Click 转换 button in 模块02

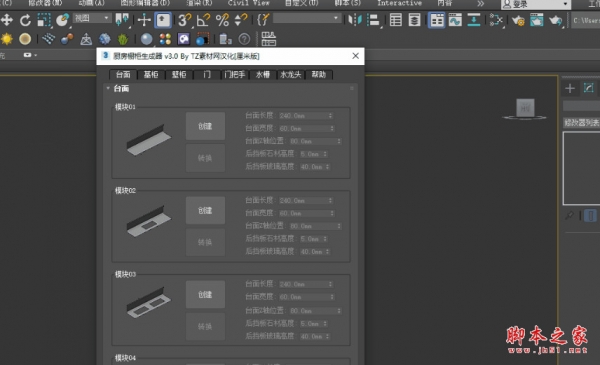[x=205, y=242]
